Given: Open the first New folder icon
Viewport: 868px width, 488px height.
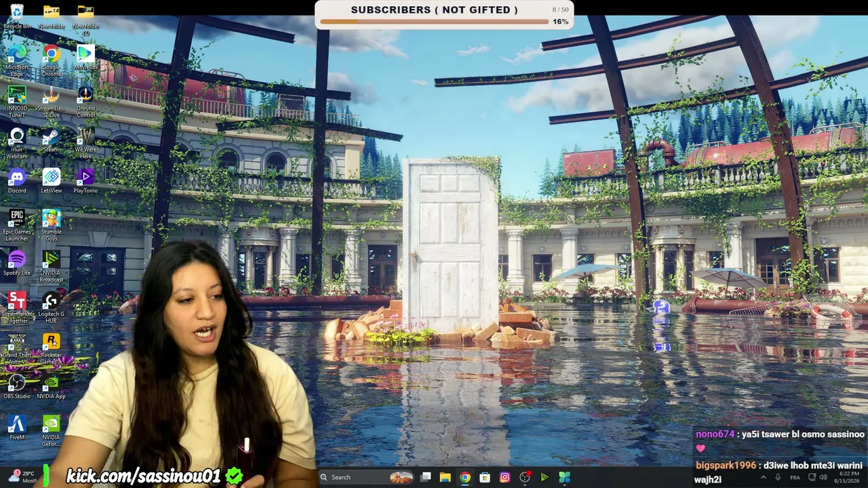Looking at the screenshot, I should (x=52, y=17).
